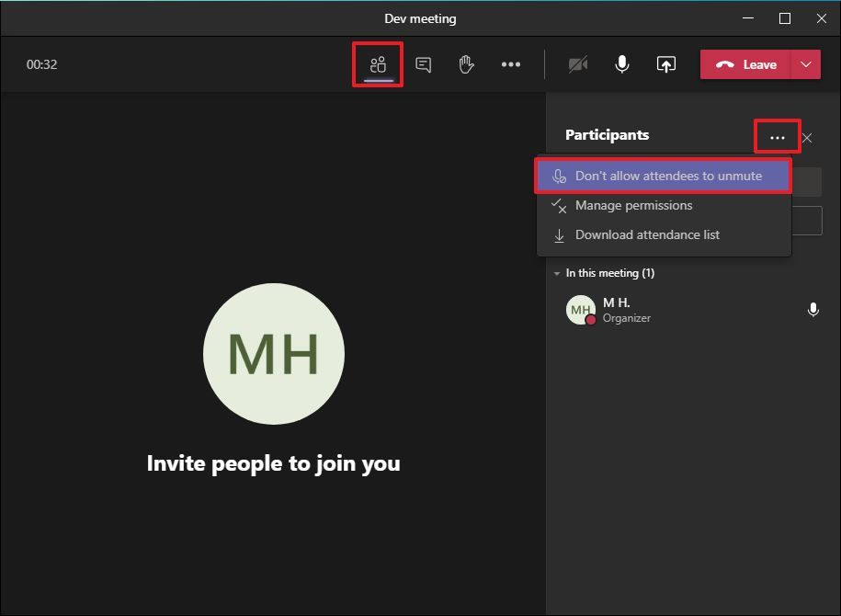Turn on the camera icon
Viewport: 841px width, 616px height.
[578, 63]
